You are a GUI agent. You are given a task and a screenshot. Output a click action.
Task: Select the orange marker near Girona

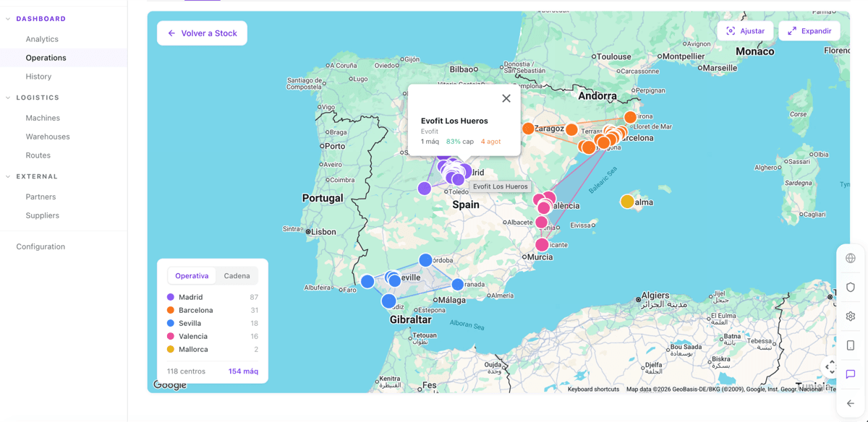tap(630, 117)
